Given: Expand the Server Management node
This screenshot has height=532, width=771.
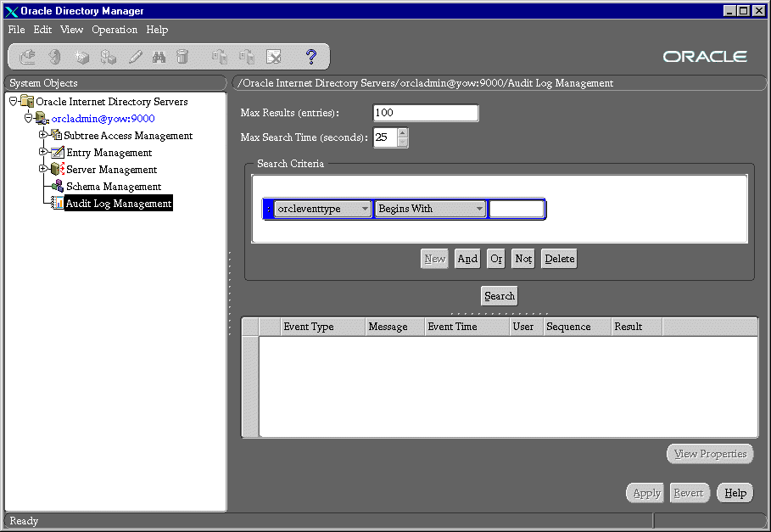Looking at the screenshot, I should (42, 169).
